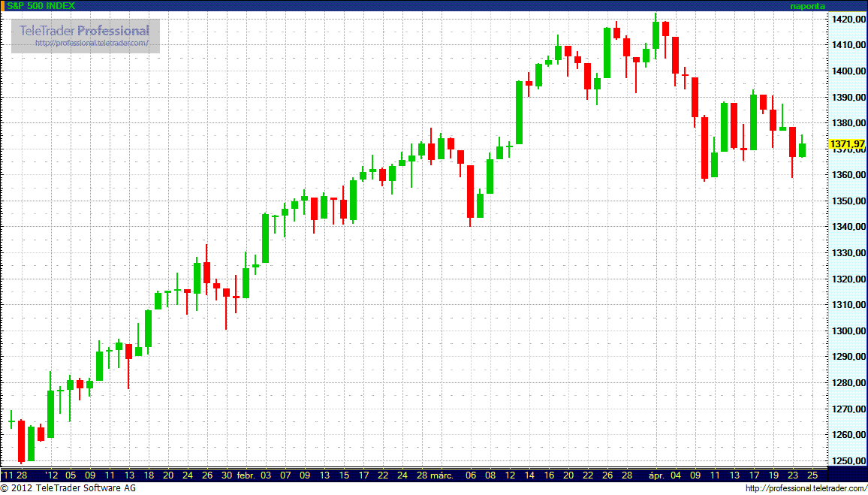
Task: Click the '19' date label on time axis
Action: pyautogui.click(x=773, y=475)
